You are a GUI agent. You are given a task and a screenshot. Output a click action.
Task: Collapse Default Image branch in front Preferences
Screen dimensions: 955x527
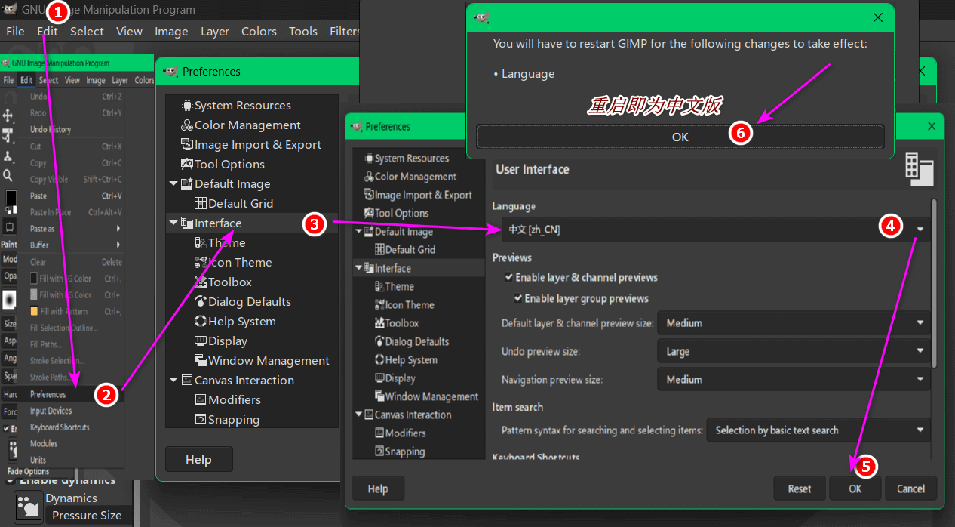[x=358, y=232]
